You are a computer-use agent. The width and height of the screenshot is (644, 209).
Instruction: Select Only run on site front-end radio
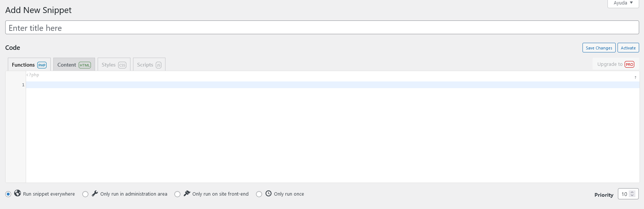pos(177,194)
